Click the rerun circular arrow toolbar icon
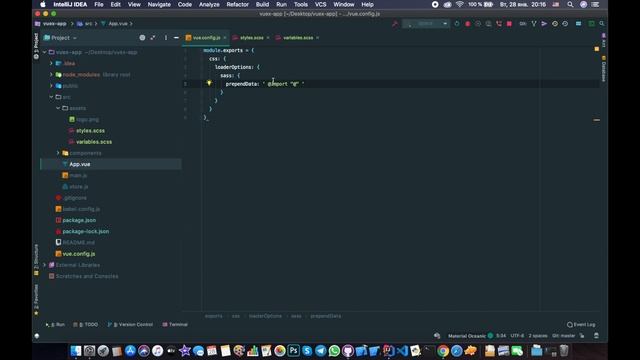This screenshot has height=360, width=640. (457, 24)
